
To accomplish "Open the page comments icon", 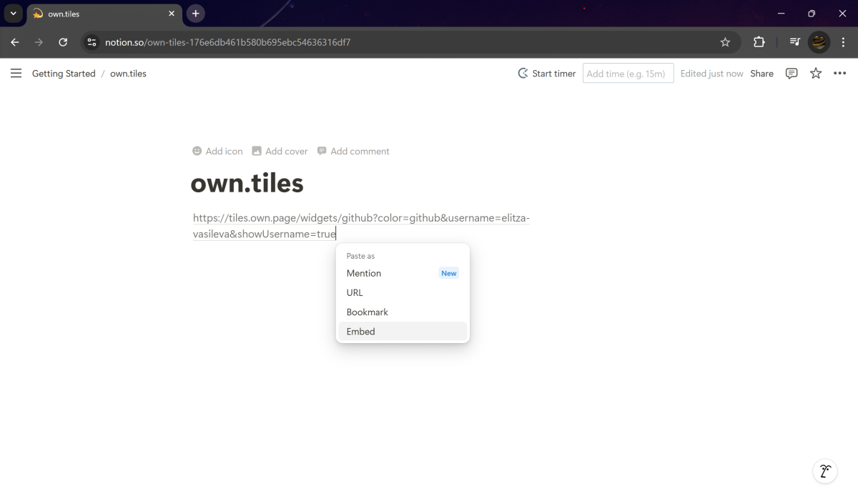I will coord(792,73).
